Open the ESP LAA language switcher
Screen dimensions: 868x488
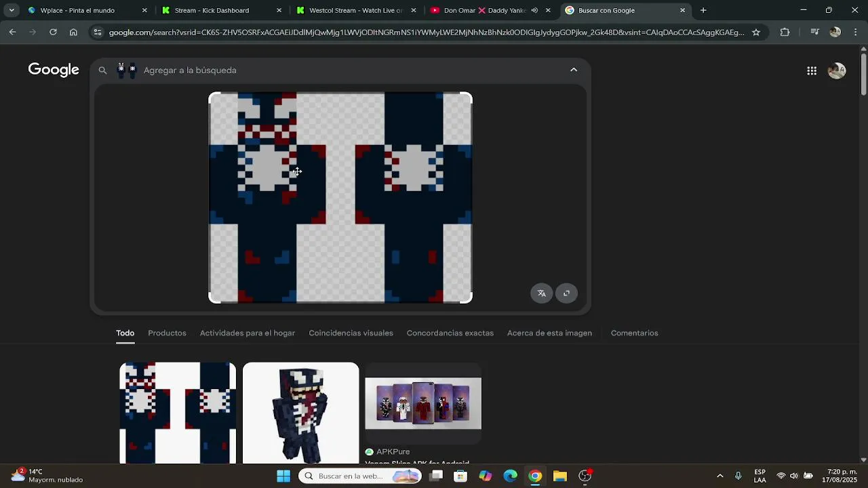pyautogui.click(x=760, y=476)
